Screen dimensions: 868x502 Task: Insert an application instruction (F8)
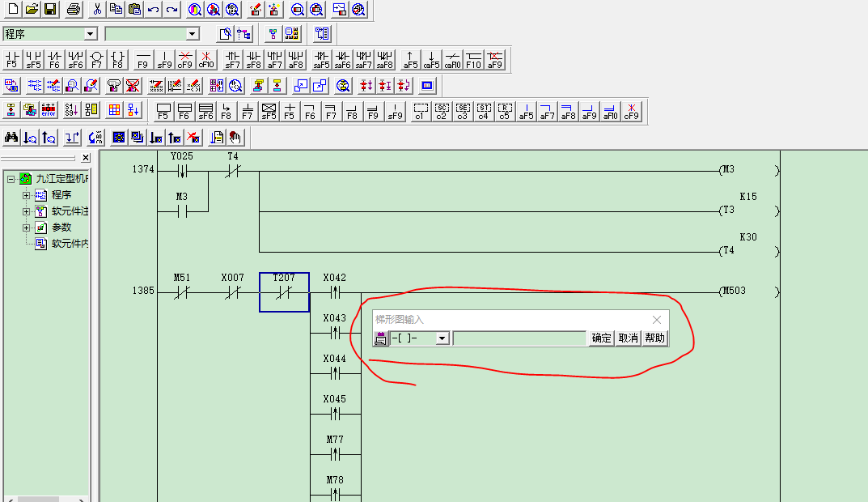coord(117,60)
